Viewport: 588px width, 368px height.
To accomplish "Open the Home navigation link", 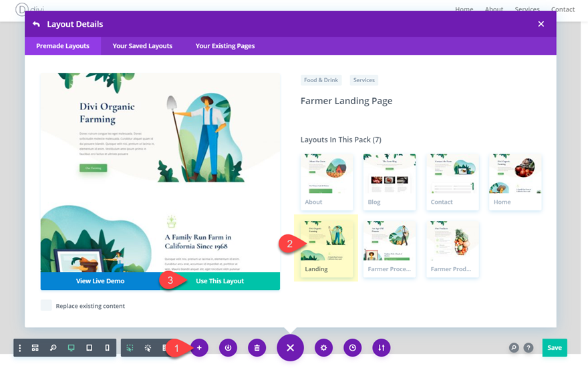I will point(464,9).
